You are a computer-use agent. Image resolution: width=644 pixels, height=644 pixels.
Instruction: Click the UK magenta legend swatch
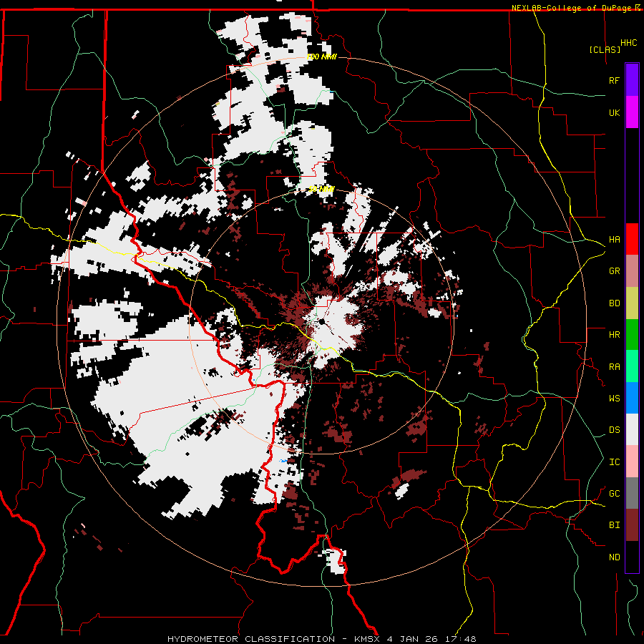[632, 112]
